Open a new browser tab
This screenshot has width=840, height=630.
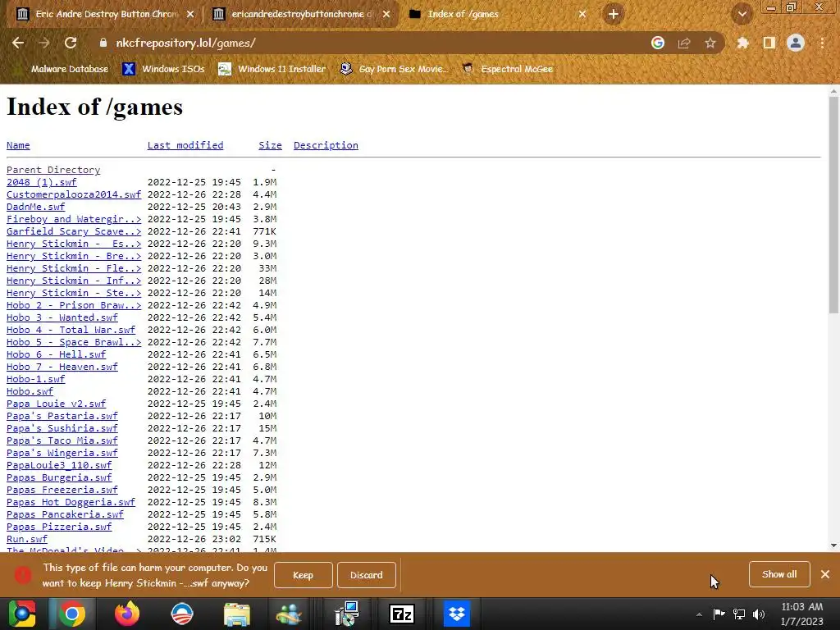coord(614,14)
